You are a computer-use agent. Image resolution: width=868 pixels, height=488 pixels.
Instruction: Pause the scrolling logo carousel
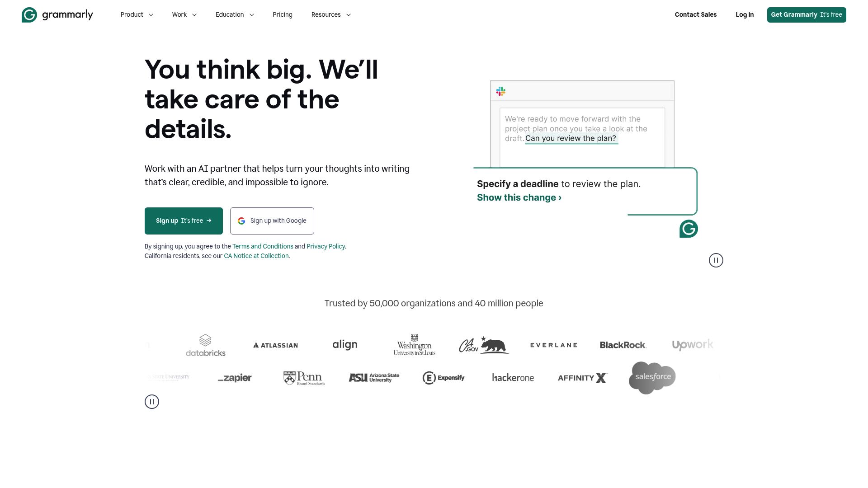click(152, 402)
